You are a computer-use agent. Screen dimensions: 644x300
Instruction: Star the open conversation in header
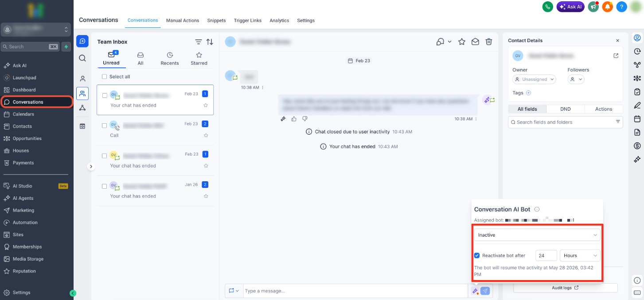462,42
